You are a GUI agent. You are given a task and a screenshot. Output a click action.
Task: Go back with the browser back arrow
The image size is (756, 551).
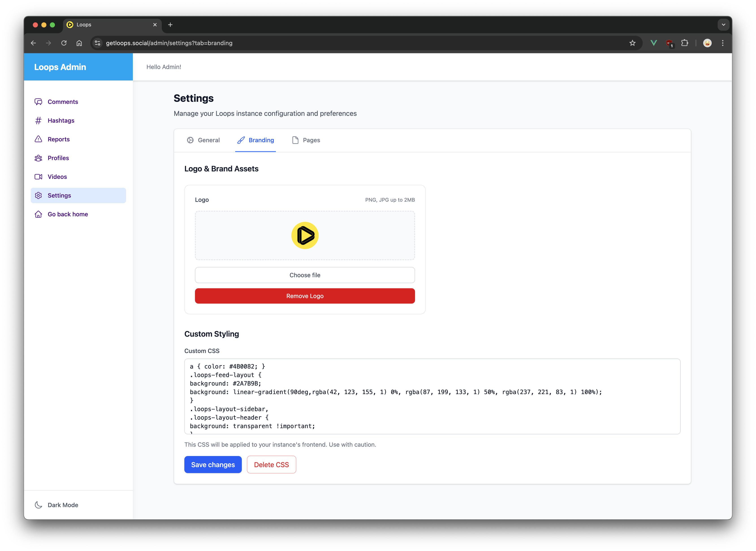(x=33, y=43)
